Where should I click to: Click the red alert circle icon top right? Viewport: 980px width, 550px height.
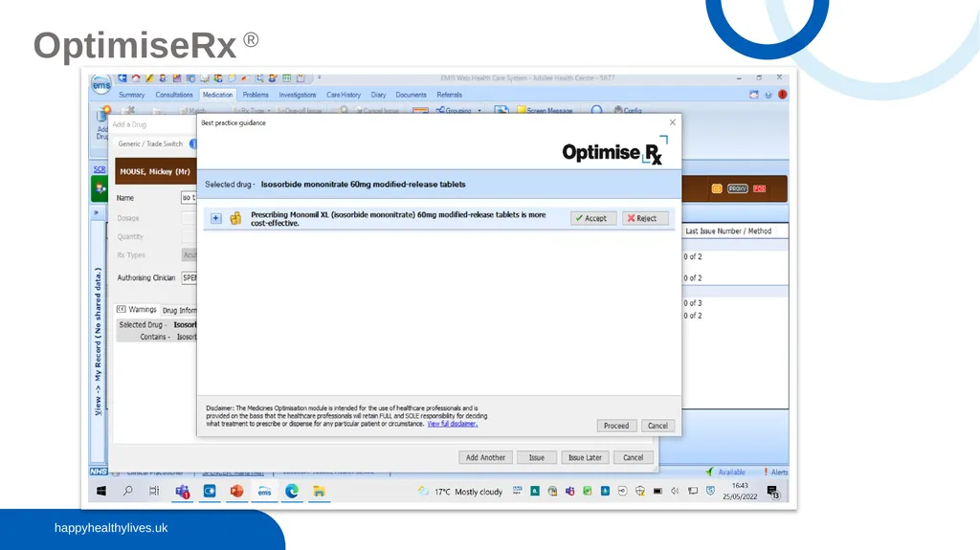tap(782, 95)
